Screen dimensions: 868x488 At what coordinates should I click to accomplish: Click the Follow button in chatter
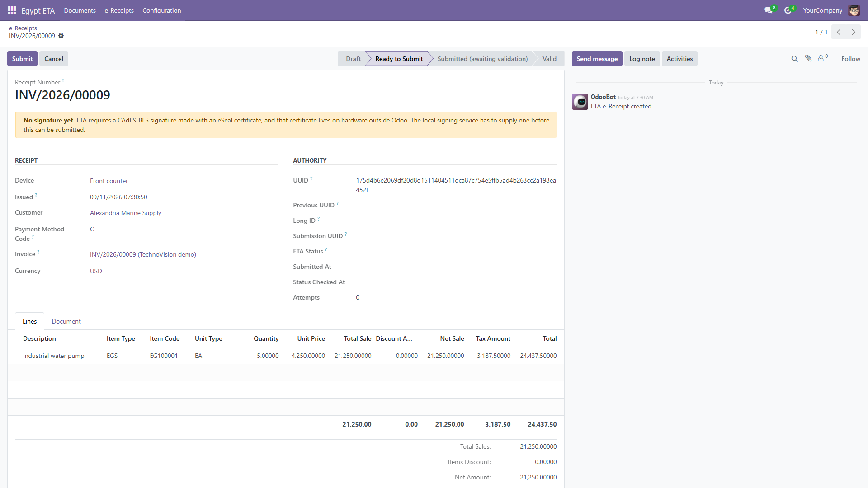850,59
